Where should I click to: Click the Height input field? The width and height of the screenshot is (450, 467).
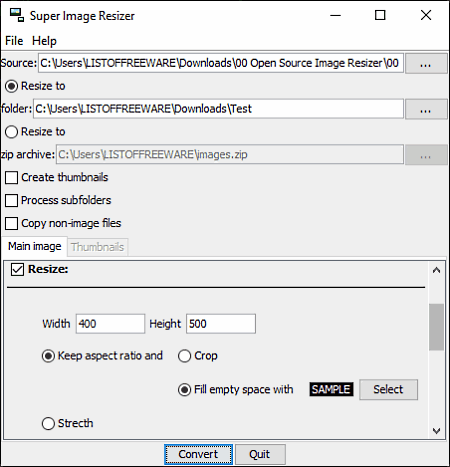point(221,324)
